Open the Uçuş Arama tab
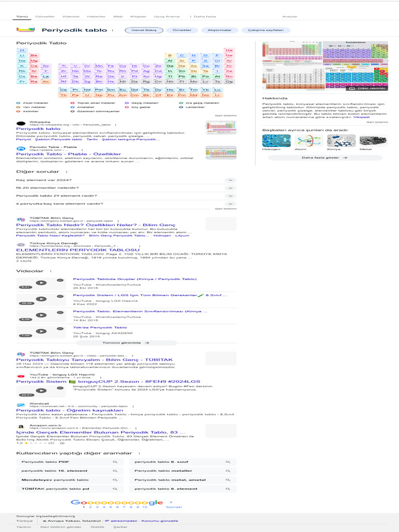 [167, 16]
